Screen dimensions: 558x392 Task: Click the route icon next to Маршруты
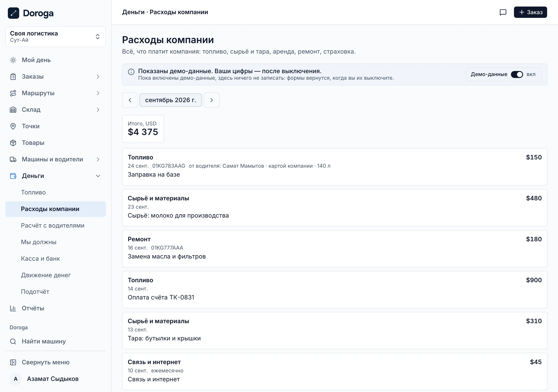13,93
